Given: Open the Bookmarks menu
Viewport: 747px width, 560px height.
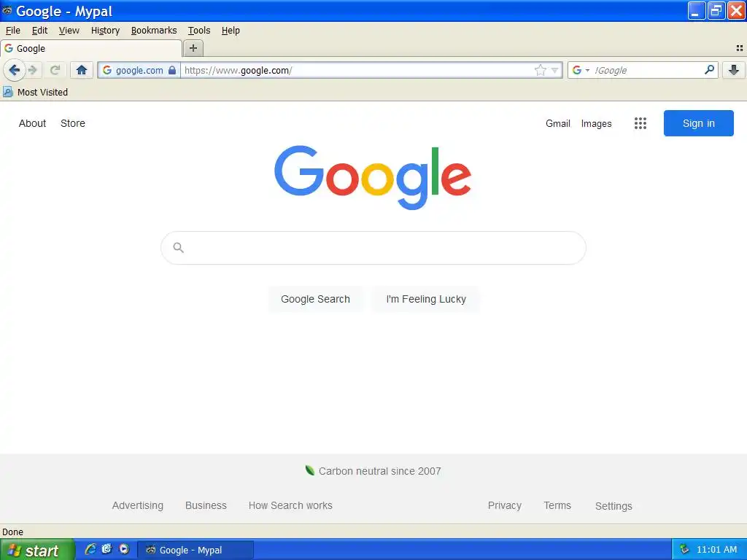Looking at the screenshot, I should (x=154, y=31).
